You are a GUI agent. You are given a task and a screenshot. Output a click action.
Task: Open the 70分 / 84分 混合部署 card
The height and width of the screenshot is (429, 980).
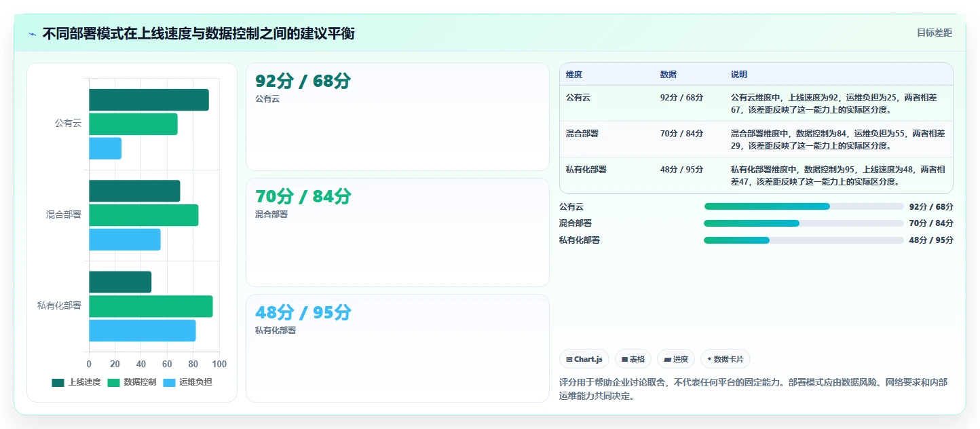[x=397, y=232]
